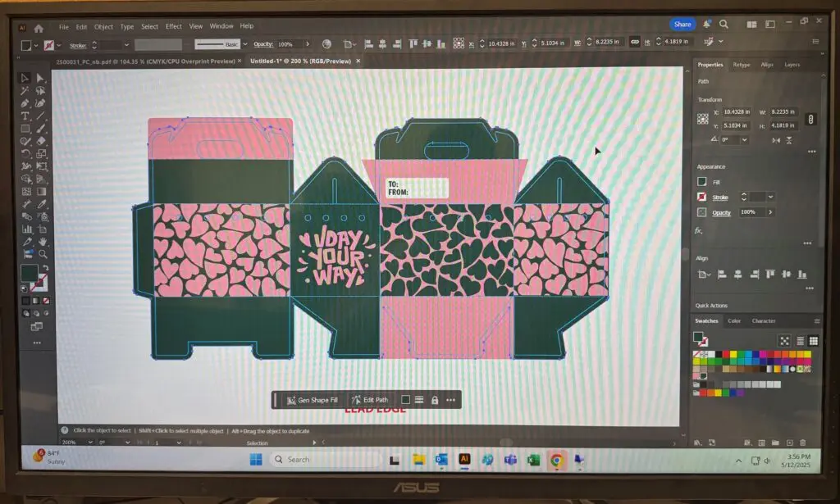The width and height of the screenshot is (840, 504).
Task: Choose the Direct Selection tool
Action: [x=40, y=78]
